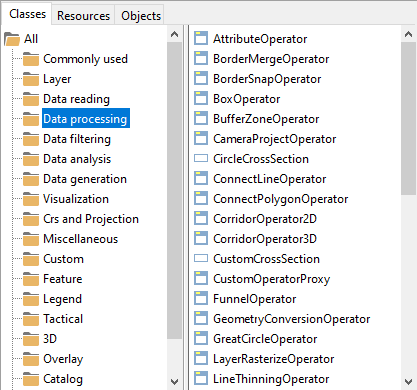The image size is (417, 390).
Task: Click the Layer folder icon
Action: [31, 79]
